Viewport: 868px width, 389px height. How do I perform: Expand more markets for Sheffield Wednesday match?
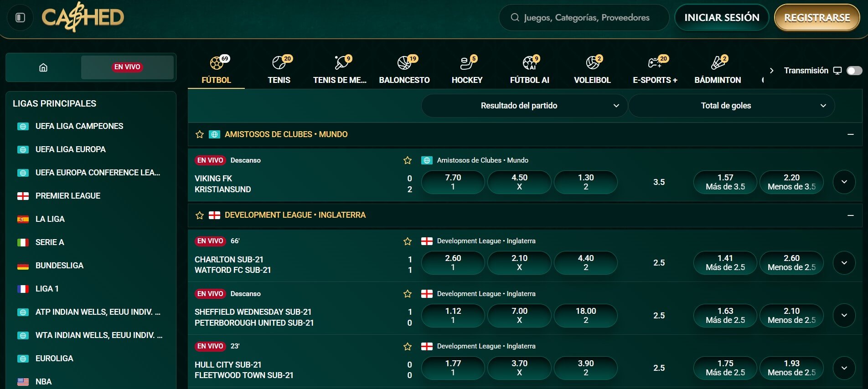pos(844,315)
